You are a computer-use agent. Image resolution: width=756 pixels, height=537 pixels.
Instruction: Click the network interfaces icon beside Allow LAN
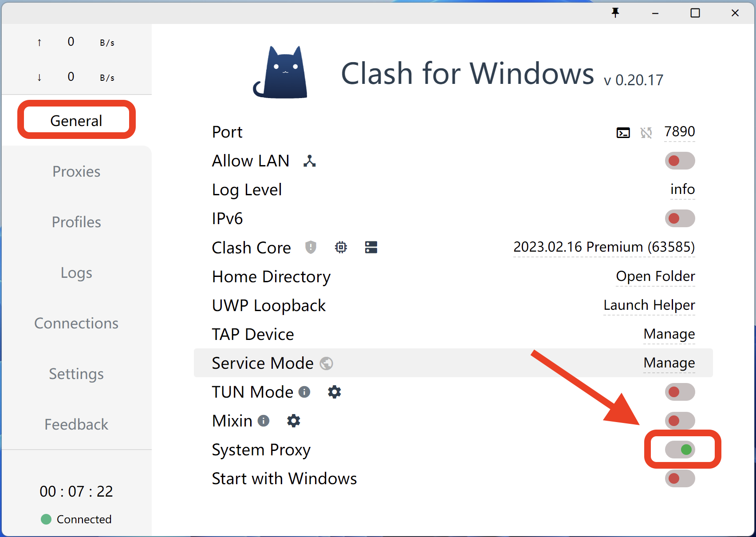click(310, 161)
